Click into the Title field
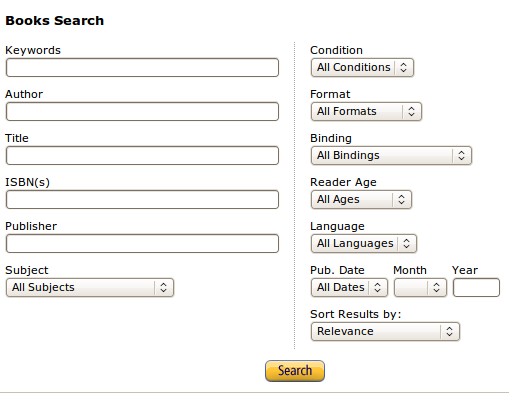 point(142,156)
